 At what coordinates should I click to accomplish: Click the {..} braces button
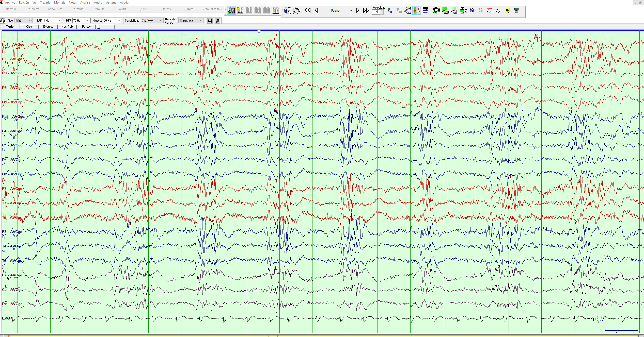[210, 21]
